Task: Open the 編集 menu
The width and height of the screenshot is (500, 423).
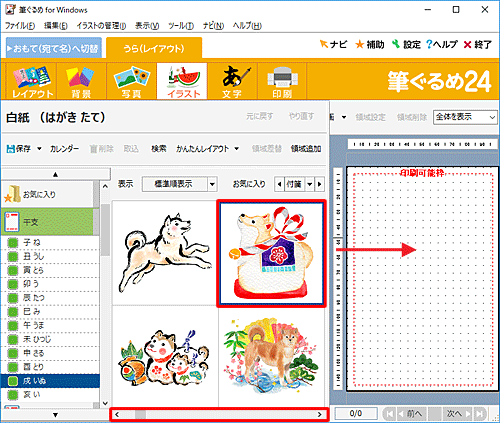Action: click(56, 25)
